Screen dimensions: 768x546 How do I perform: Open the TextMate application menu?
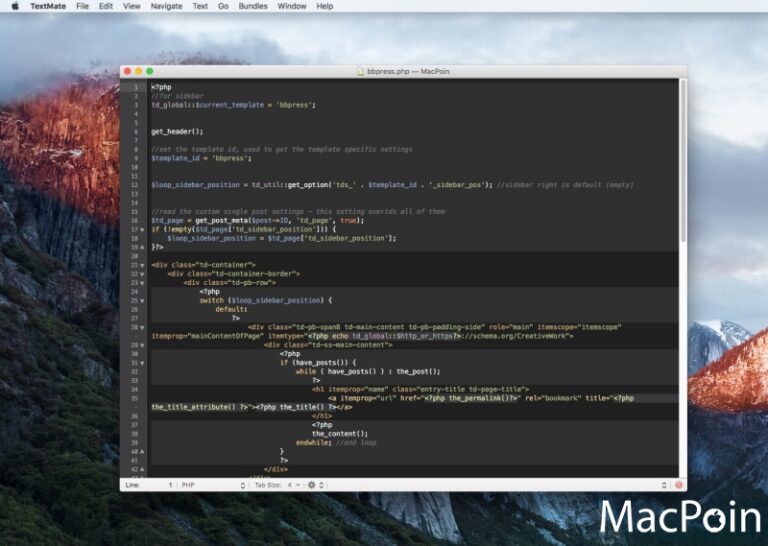tap(47, 6)
